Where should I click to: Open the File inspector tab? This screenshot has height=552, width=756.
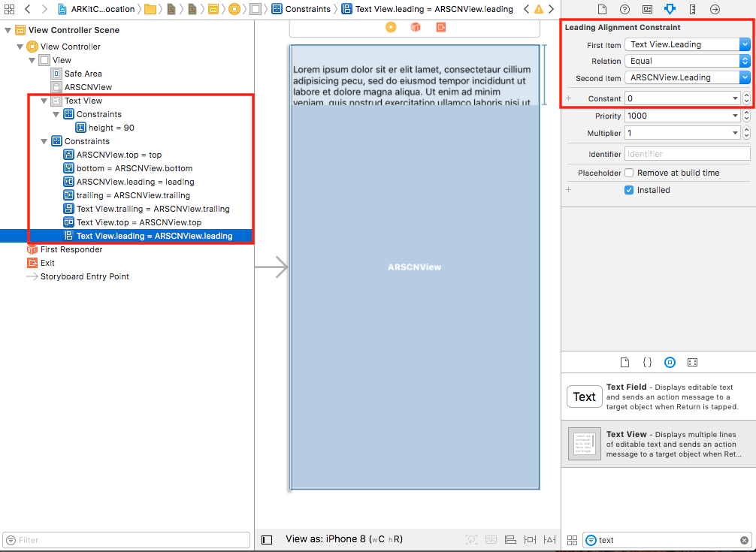(x=602, y=9)
